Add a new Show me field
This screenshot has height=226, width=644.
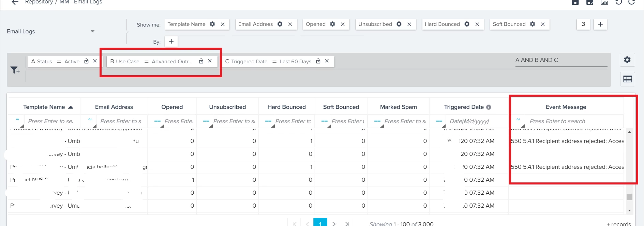coord(600,24)
